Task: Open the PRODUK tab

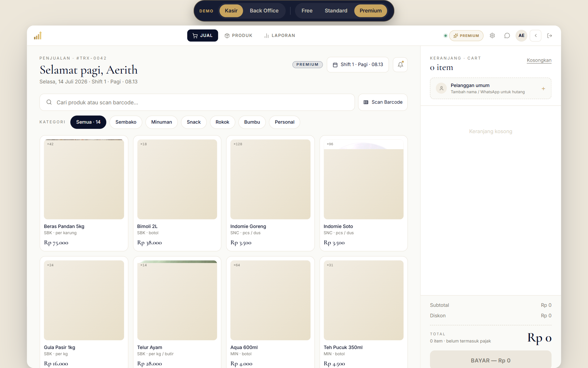Action: (238, 36)
